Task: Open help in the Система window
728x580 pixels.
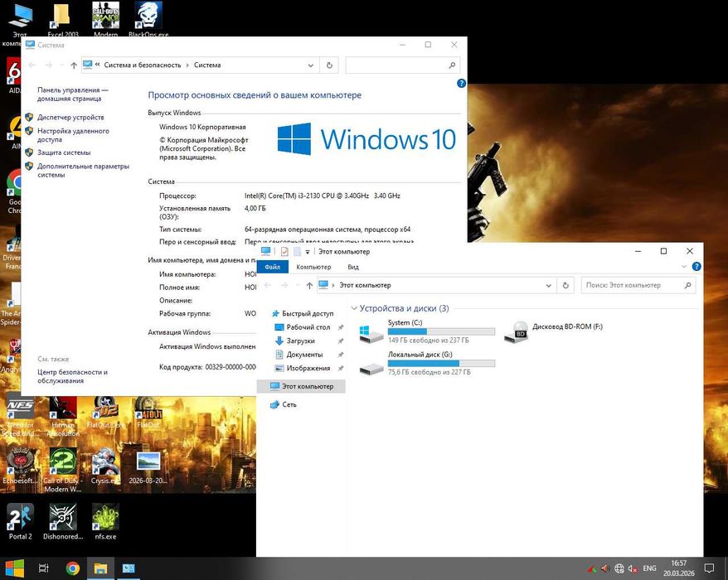Action: [461, 83]
